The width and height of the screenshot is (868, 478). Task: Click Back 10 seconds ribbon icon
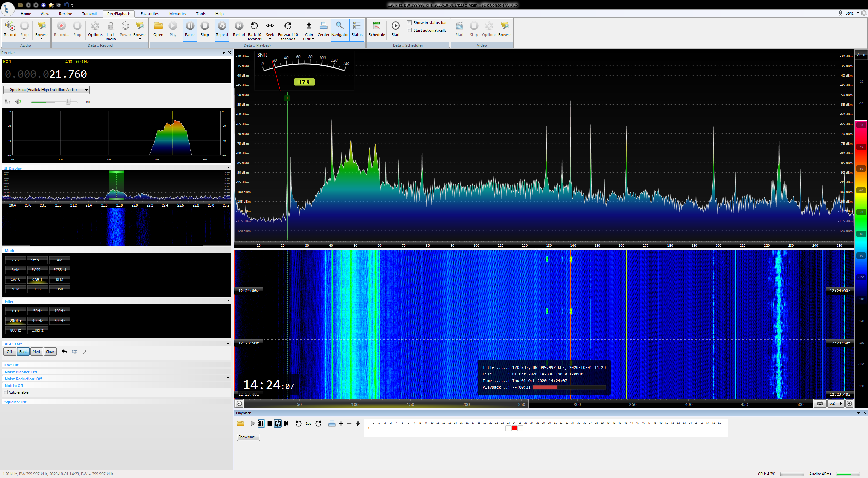click(254, 26)
